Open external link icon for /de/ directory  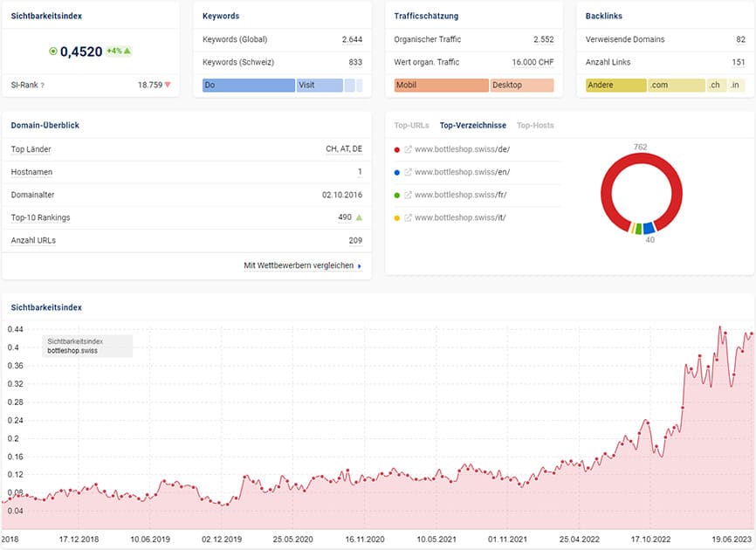[x=408, y=149]
